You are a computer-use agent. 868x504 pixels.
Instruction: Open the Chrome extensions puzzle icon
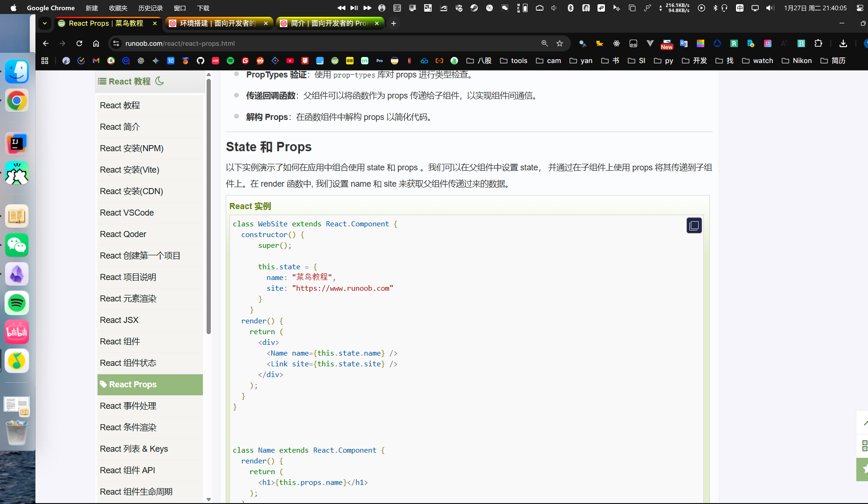click(818, 43)
